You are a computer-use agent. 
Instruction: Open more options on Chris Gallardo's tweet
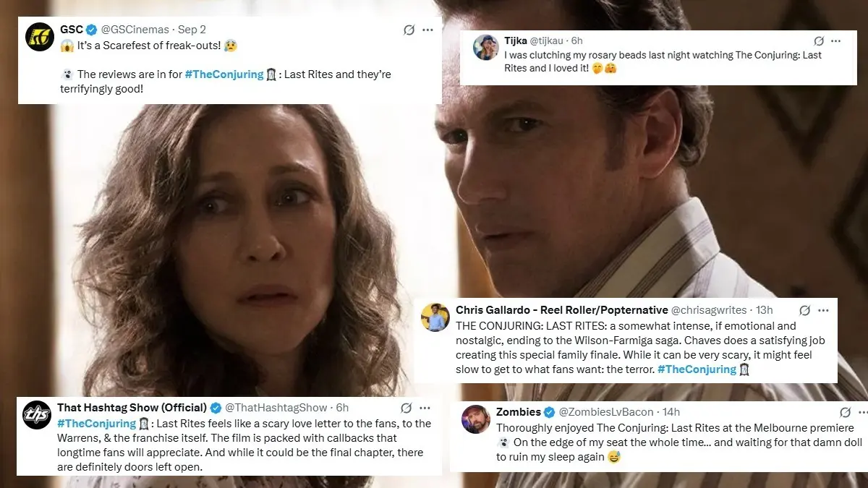coord(823,309)
